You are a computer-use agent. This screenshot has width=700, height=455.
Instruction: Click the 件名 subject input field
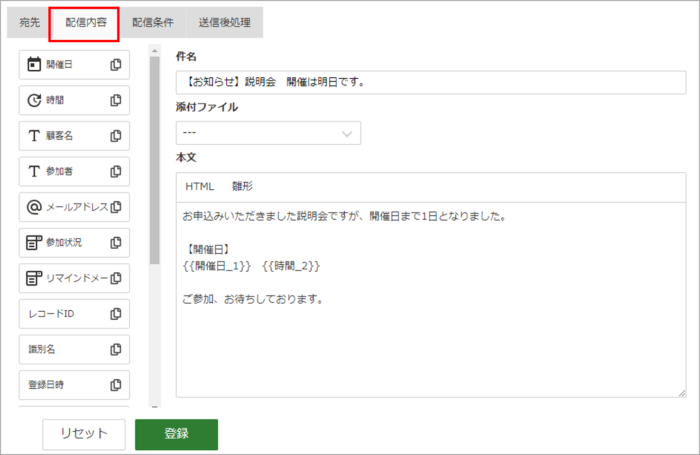431,82
